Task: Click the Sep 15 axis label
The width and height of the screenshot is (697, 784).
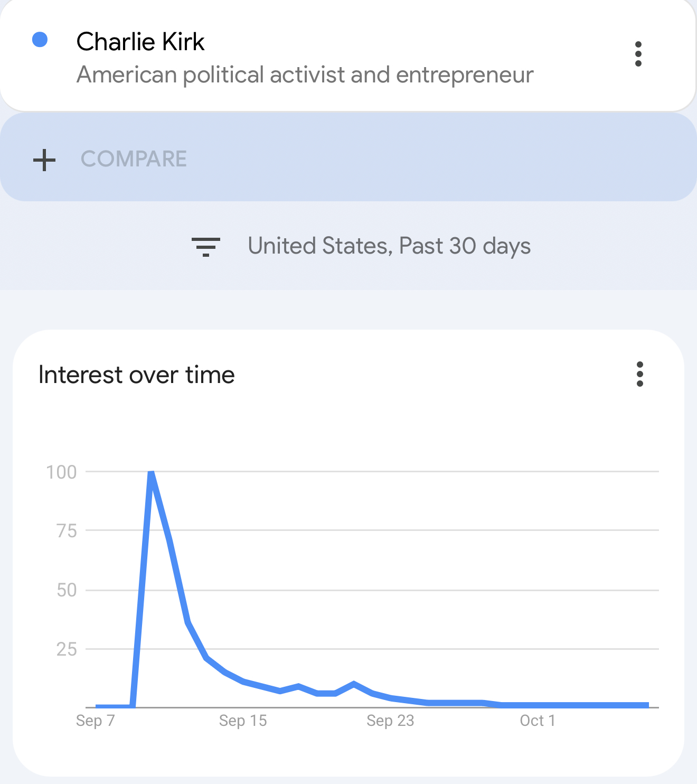Action: tap(243, 721)
